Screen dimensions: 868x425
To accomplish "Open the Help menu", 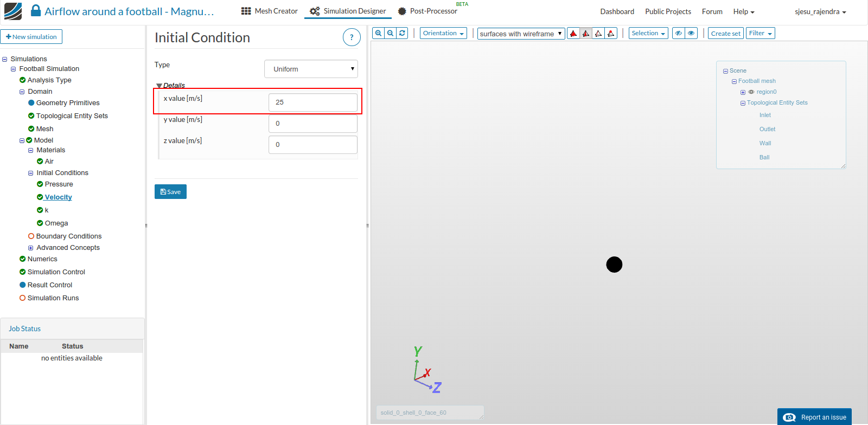I will [744, 11].
